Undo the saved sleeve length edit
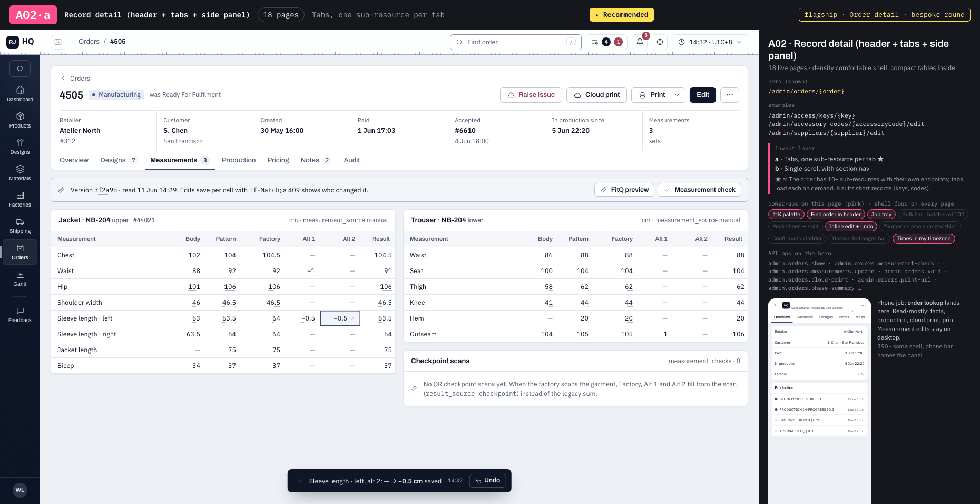980x504 pixels. tap(488, 480)
